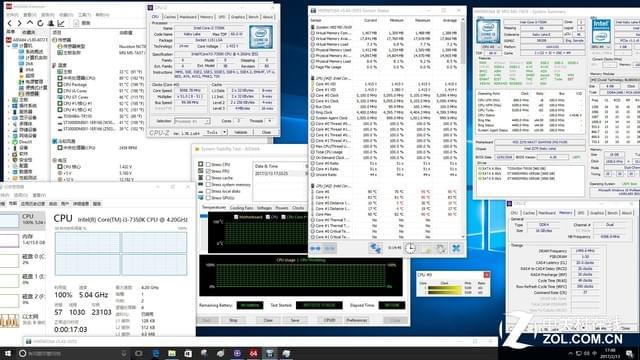Select Uncore Ratio row in HWiNFO sensors

point(386,175)
